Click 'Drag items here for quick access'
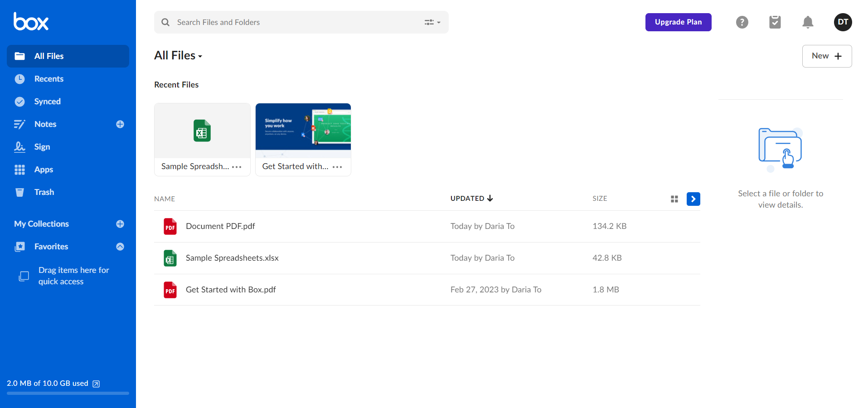 (73, 276)
